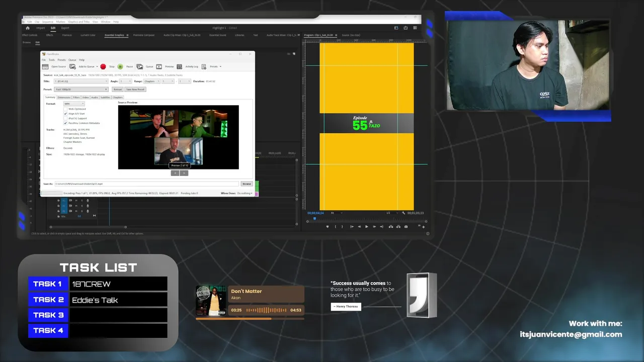Enable Web Optimized checkbox
This screenshot has width=644, height=362.
[65, 109]
